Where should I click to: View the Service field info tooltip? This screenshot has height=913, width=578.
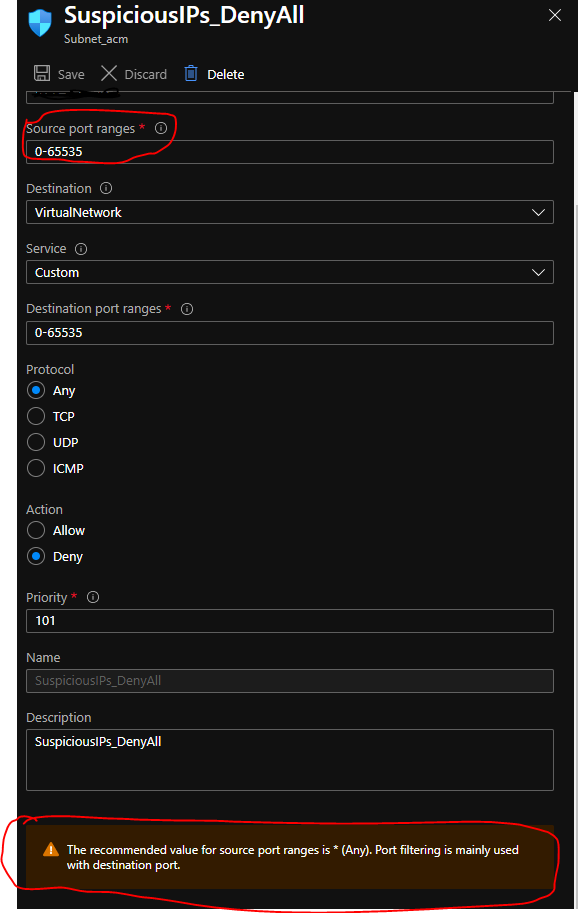(81, 248)
